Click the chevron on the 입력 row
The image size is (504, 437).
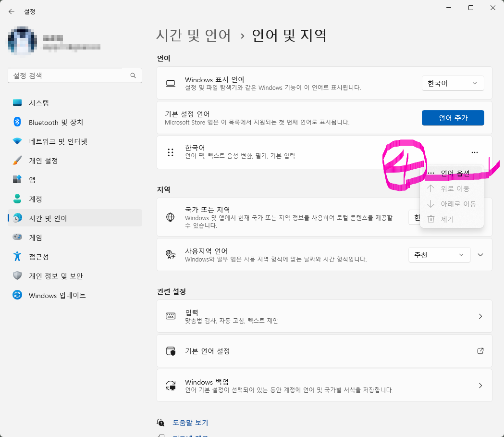[x=480, y=316]
